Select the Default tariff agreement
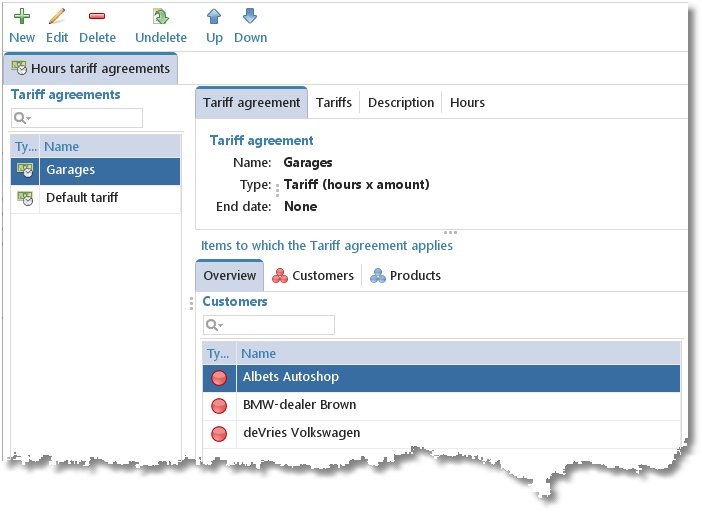 point(82,198)
